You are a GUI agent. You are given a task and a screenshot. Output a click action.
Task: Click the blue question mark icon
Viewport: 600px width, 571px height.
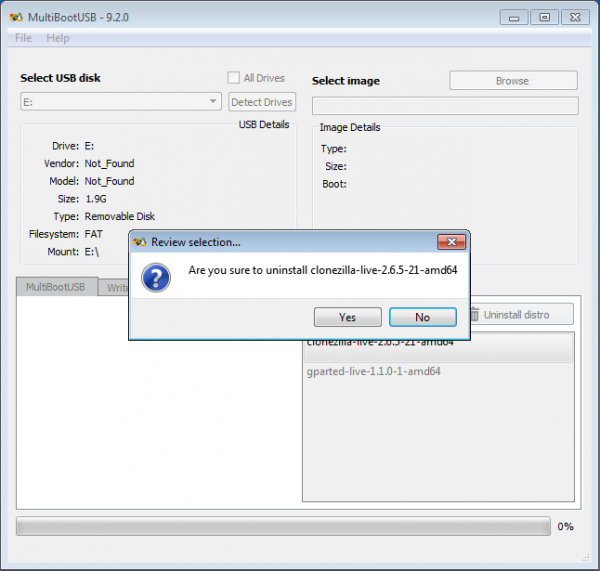pyautogui.click(x=156, y=277)
